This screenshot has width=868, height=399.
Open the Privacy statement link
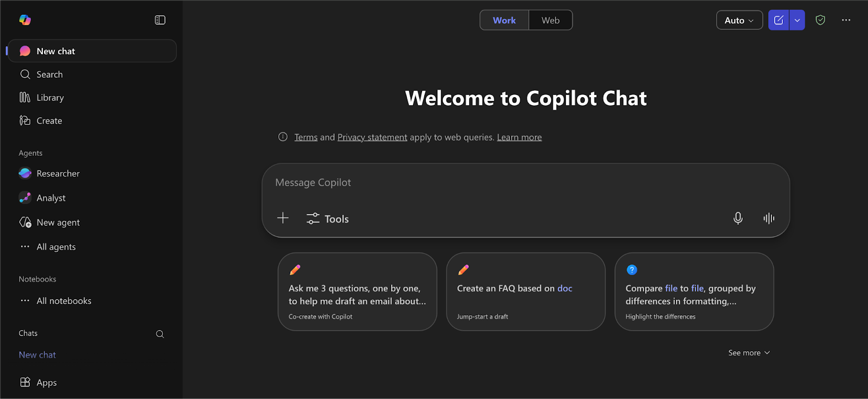[372, 137]
